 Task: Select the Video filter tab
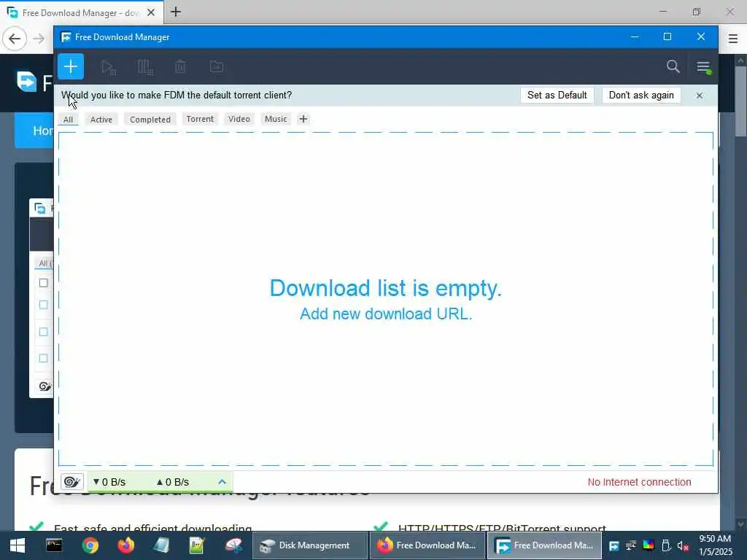click(239, 119)
